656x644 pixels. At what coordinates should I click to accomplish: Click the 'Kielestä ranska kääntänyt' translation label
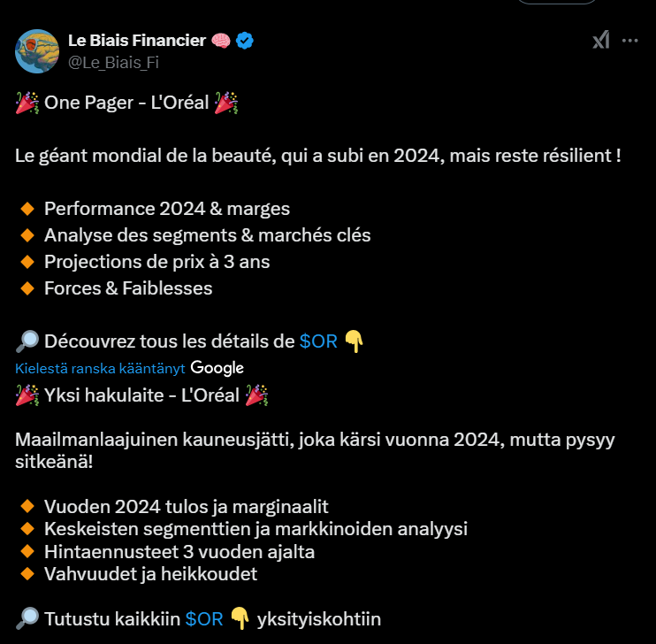point(99,368)
